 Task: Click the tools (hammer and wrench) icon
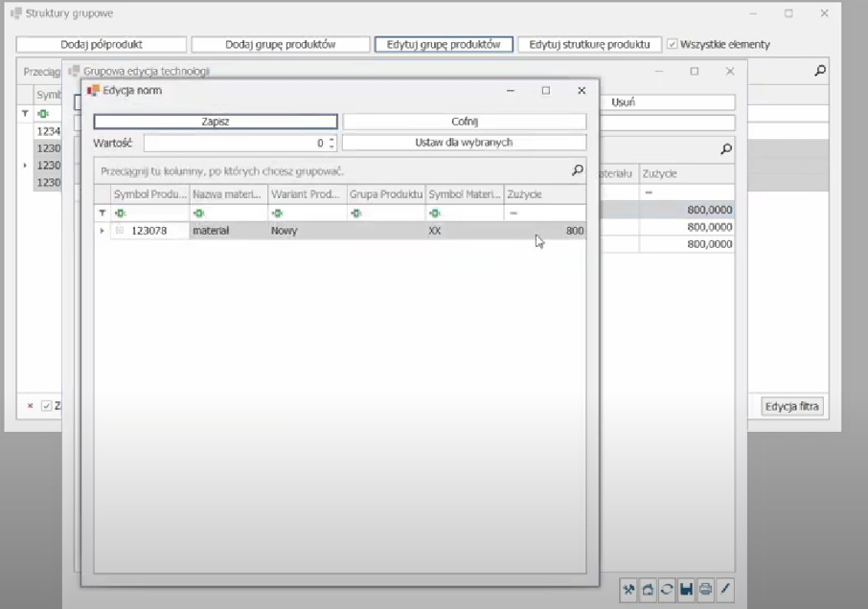(628, 590)
